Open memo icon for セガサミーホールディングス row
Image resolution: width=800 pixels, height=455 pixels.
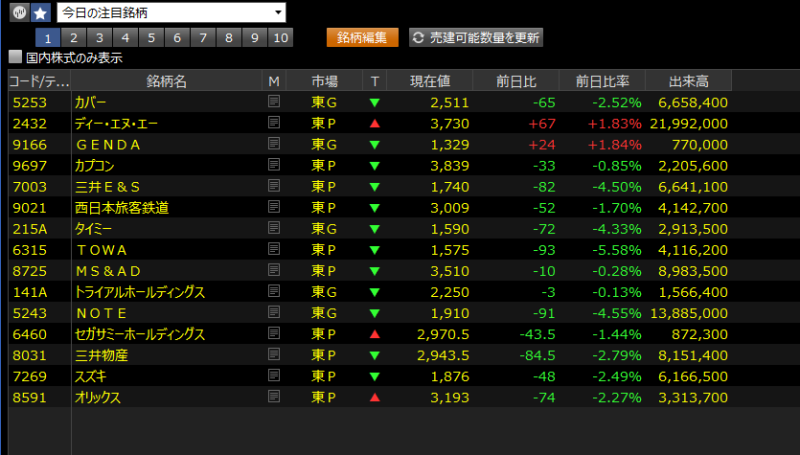click(274, 333)
